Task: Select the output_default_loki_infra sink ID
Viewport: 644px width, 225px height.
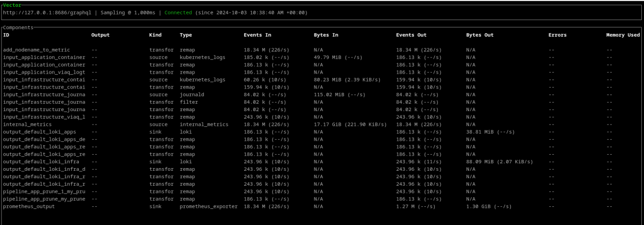Action: [41, 161]
